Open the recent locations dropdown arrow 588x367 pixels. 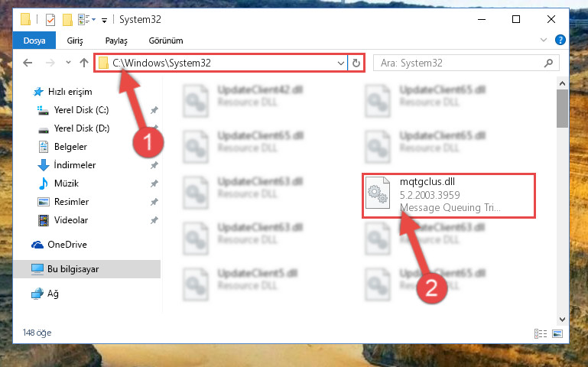coord(68,63)
